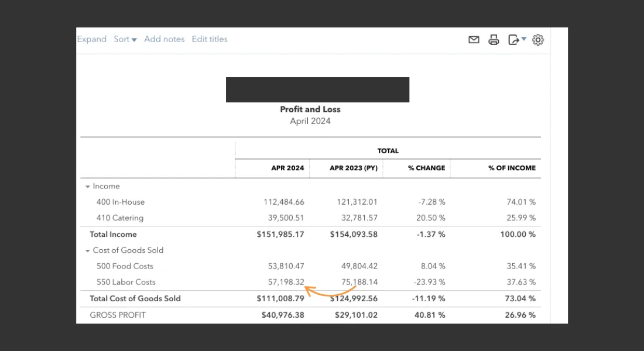Click the -23.93 % change value
Image resolution: width=644 pixels, height=351 pixels.
(430, 282)
